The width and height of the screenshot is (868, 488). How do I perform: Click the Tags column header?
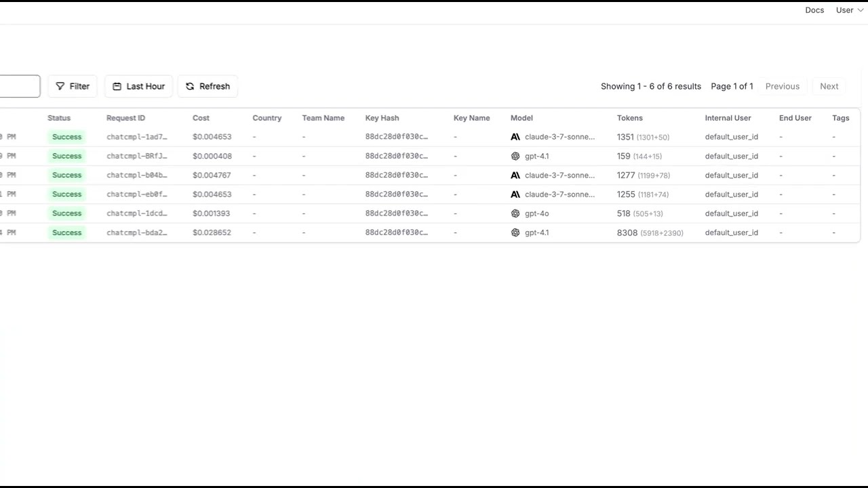(840, 118)
